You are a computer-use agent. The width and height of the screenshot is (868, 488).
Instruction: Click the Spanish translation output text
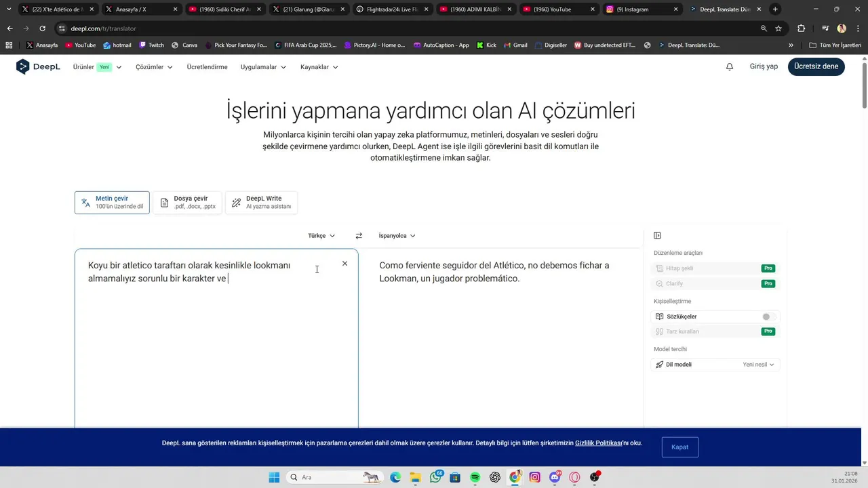494,272
